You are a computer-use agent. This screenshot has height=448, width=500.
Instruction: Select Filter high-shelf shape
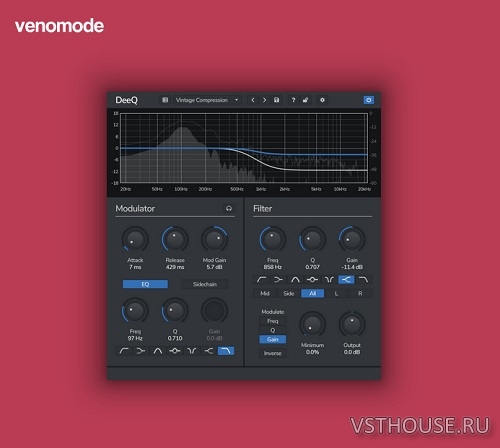point(347,279)
